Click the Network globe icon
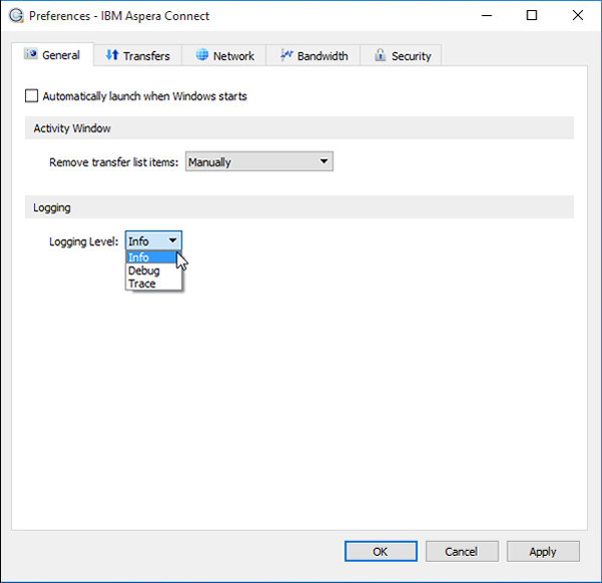 (x=202, y=56)
